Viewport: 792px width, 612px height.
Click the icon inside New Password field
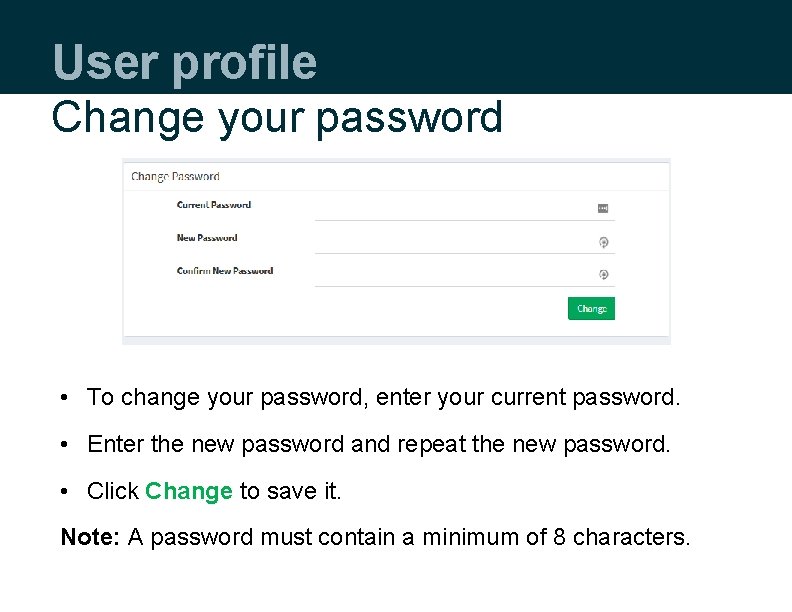coord(603,241)
